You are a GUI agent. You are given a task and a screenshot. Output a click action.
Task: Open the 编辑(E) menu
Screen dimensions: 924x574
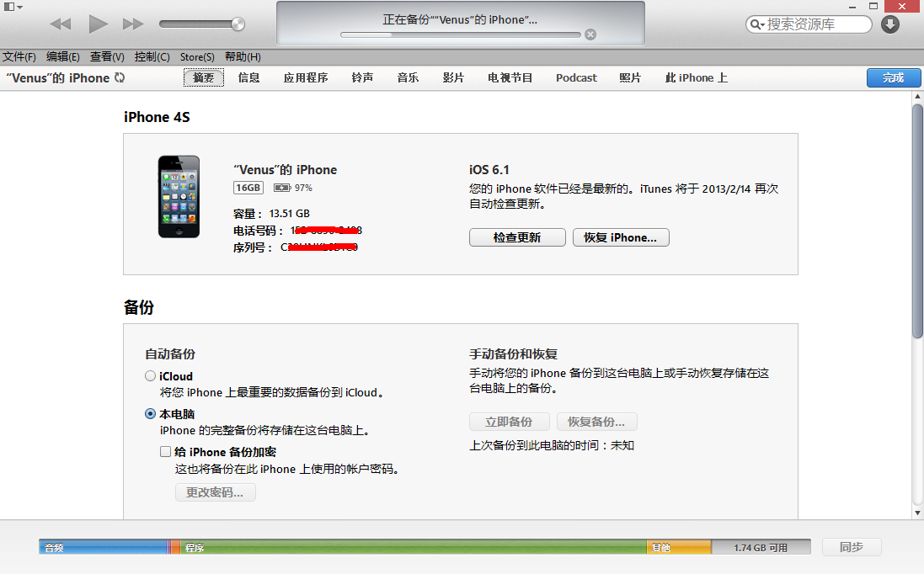point(62,57)
